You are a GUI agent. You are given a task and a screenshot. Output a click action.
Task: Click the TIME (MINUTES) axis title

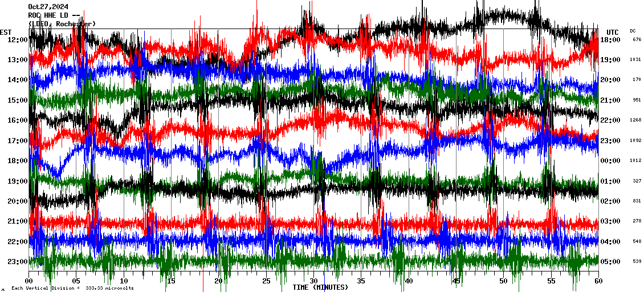click(320, 287)
